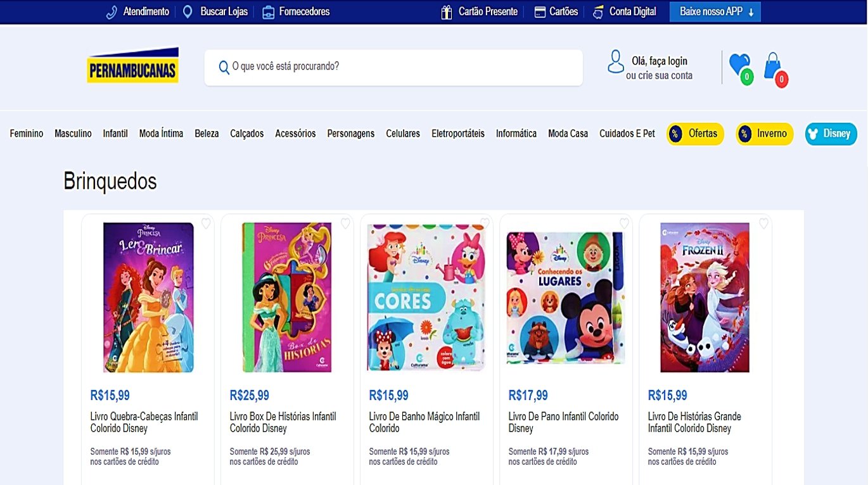Click the Buscar Lojas location pin icon
Viewport: 868px width, 485px height.
[188, 12]
